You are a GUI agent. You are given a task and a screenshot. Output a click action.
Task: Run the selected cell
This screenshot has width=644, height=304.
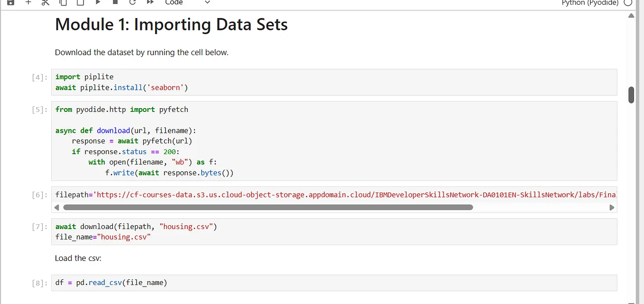pos(97,3)
